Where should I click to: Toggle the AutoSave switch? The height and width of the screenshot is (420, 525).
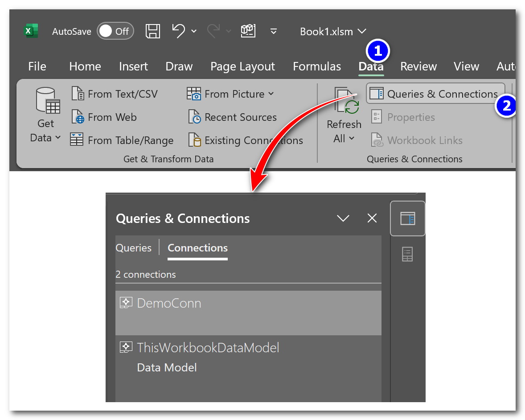115,31
